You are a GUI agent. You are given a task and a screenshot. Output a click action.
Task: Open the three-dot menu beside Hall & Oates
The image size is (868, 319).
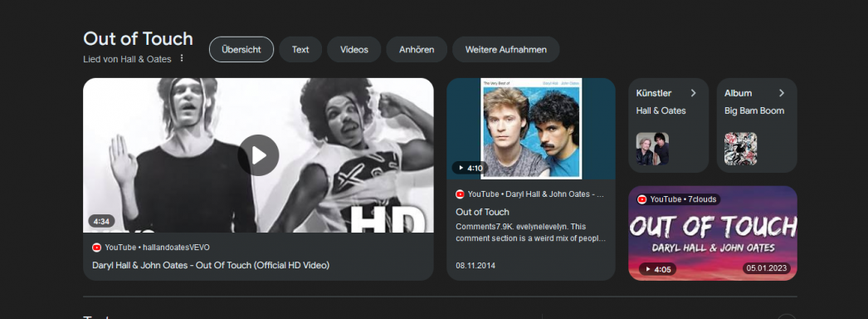pyautogui.click(x=182, y=58)
